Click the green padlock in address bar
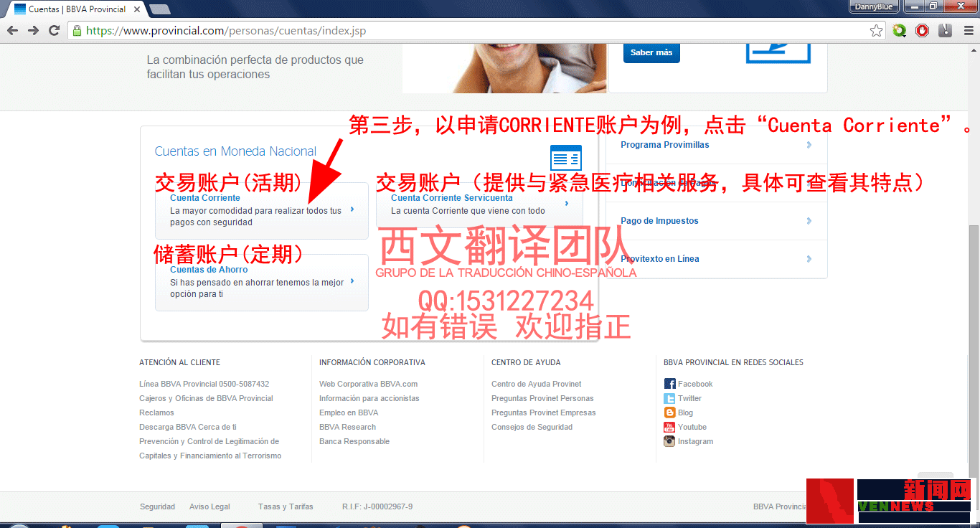 (x=77, y=31)
